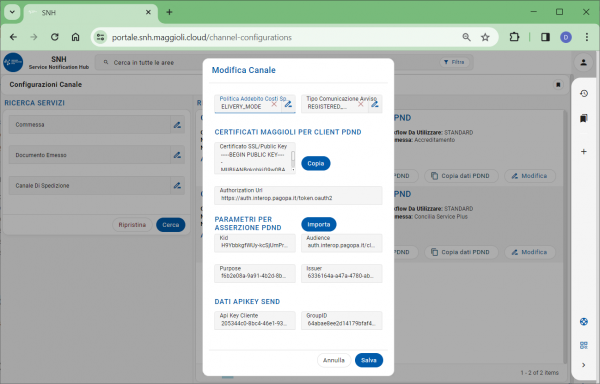Viewport: 600px width, 384px height.
Task: Click the Api Key Cliente input field
Action: [255, 320]
